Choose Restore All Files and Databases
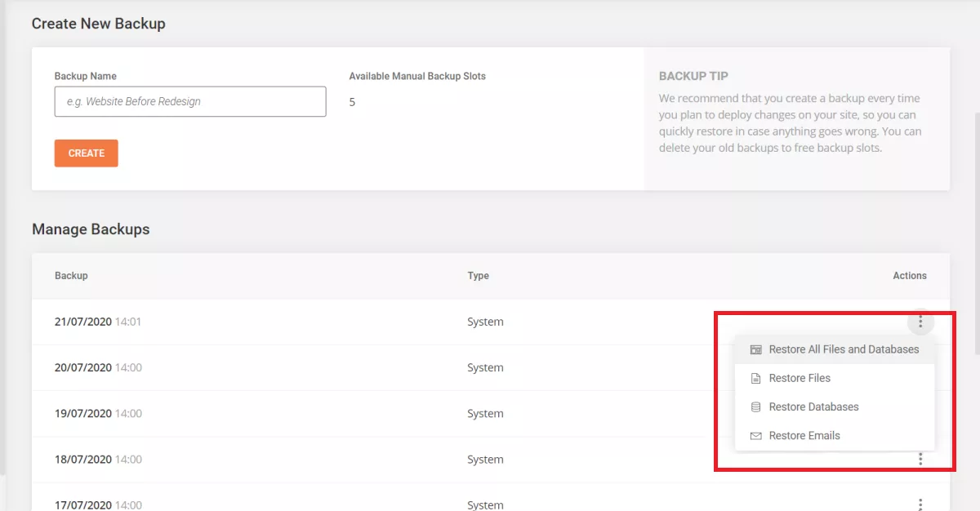This screenshot has height=511, width=980. pyautogui.click(x=835, y=349)
